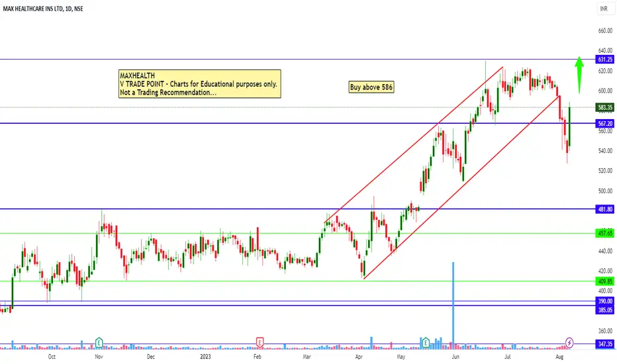Click the 567.20 blue price label
The width and height of the screenshot is (617, 364).
[605, 124]
